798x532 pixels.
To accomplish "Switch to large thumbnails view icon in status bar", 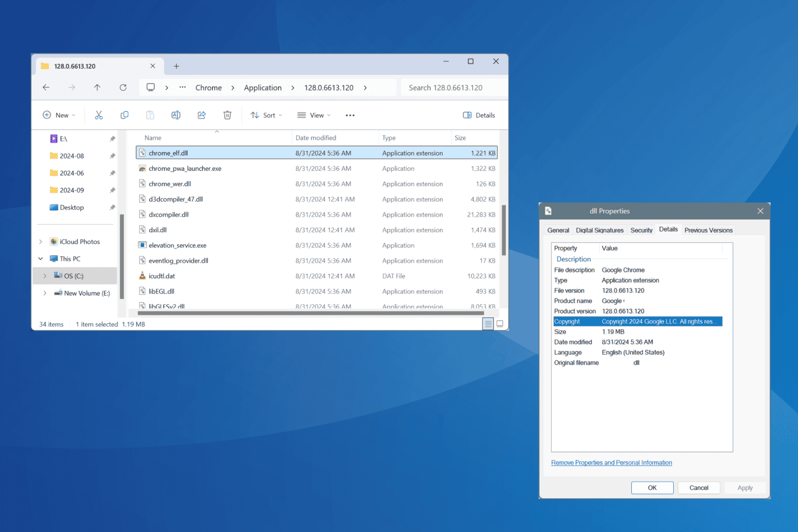I will (x=500, y=324).
